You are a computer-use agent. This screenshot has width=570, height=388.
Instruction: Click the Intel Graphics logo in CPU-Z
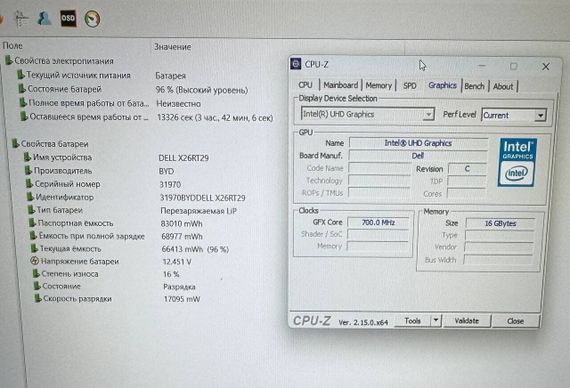point(517,162)
